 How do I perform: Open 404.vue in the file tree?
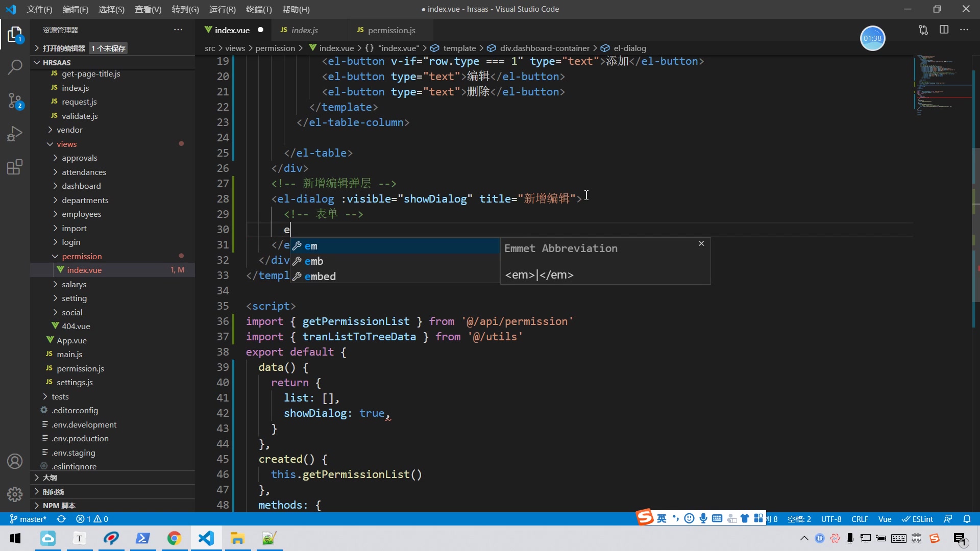pyautogui.click(x=113, y=326)
